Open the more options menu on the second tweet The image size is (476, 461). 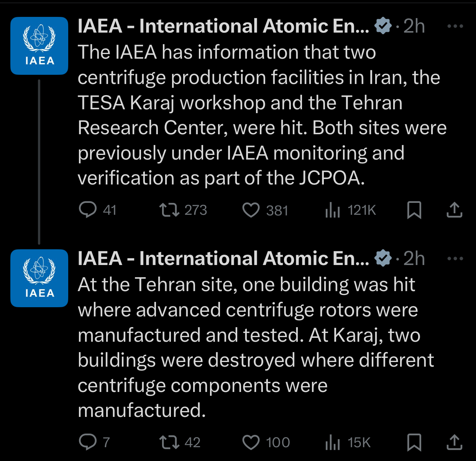pos(455,257)
